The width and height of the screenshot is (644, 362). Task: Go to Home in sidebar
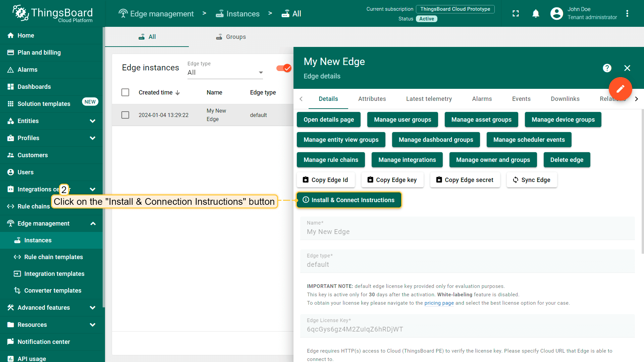pos(51,35)
